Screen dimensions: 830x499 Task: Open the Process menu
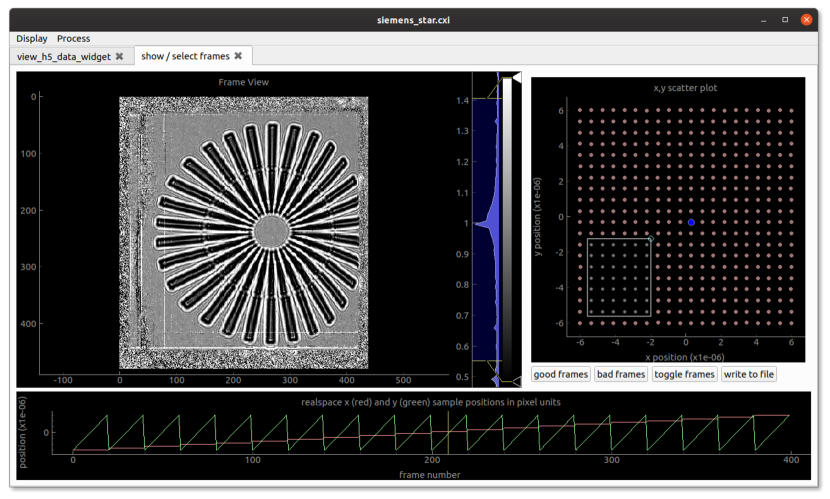tap(73, 38)
